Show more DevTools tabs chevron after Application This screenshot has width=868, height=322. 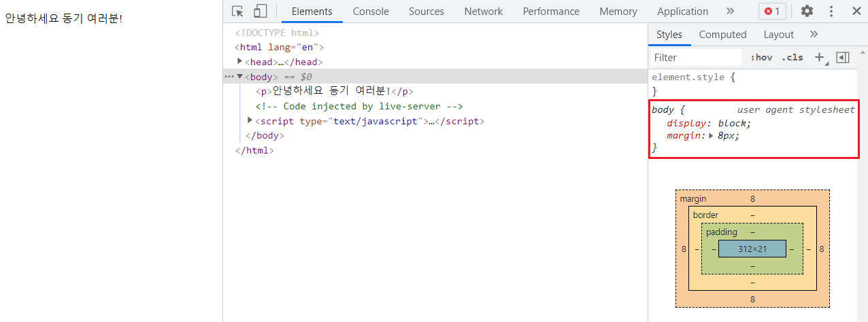730,11
